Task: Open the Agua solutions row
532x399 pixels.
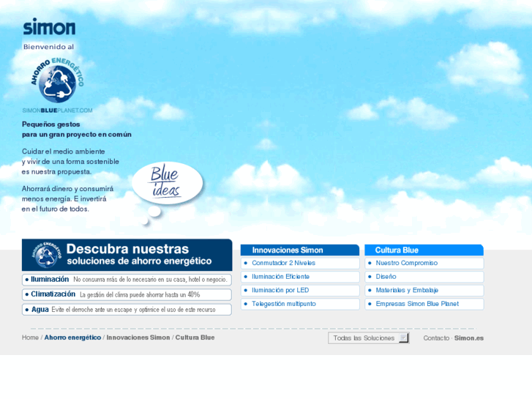Action: click(x=127, y=310)
